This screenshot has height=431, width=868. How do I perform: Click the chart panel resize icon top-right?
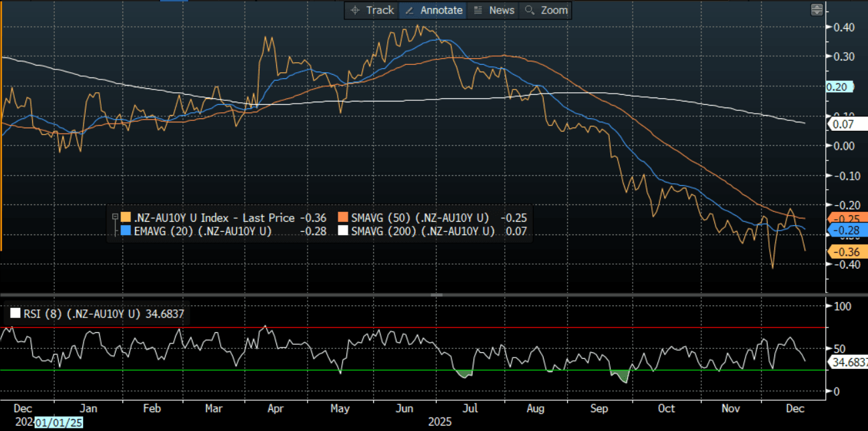817,9
